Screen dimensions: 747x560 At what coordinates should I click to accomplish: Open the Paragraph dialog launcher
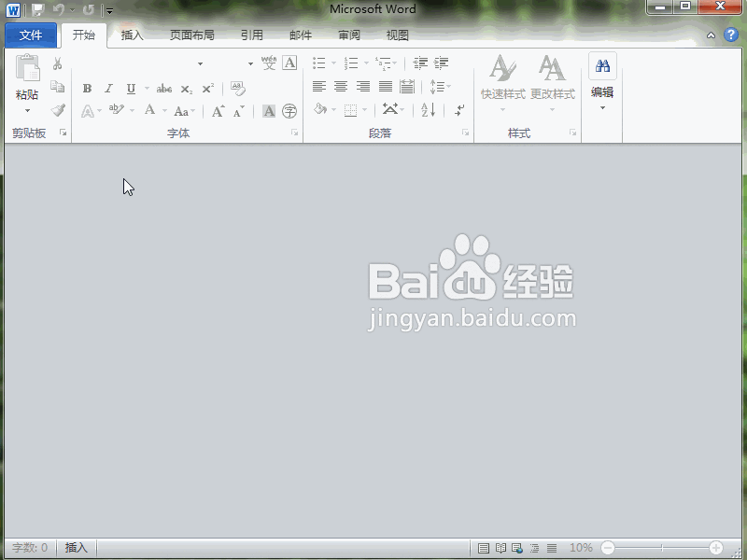point(465,133)
